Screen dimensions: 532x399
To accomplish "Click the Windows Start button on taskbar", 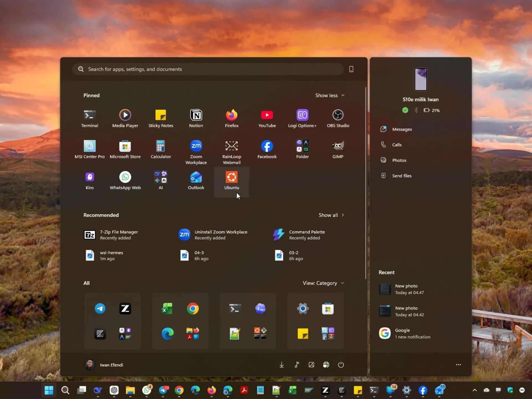I will click(x=49, y=390).
